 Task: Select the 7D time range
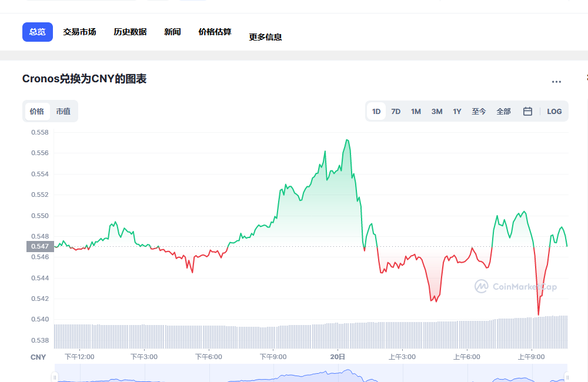tap(396, 111)
